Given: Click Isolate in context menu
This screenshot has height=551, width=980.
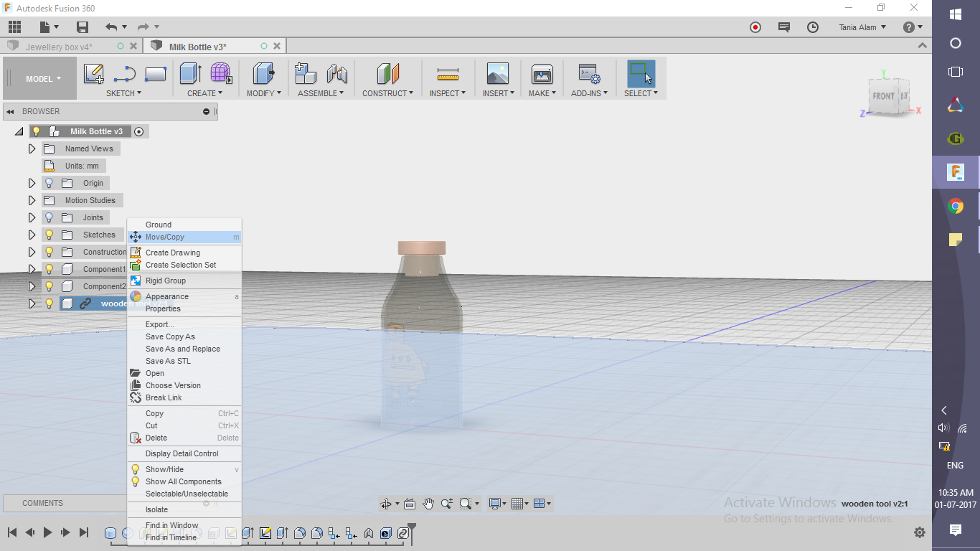Looking at the screenshot, I should [184, 509].
